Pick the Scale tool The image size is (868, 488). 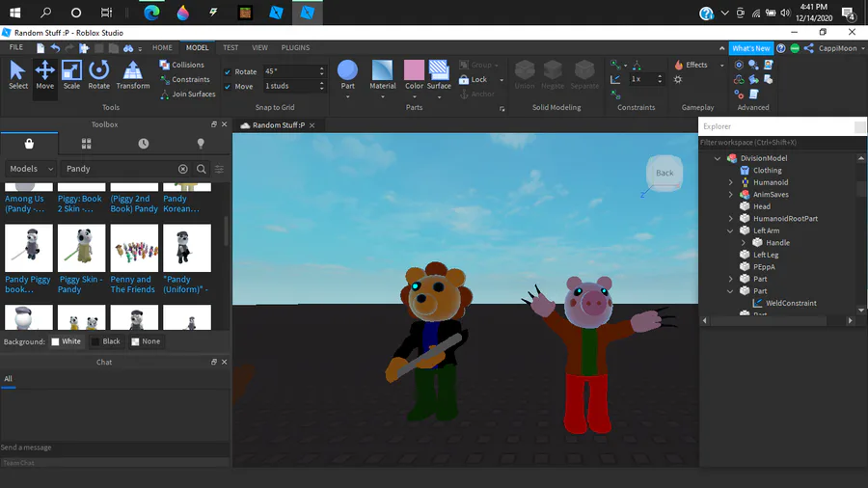pos(71,75)
